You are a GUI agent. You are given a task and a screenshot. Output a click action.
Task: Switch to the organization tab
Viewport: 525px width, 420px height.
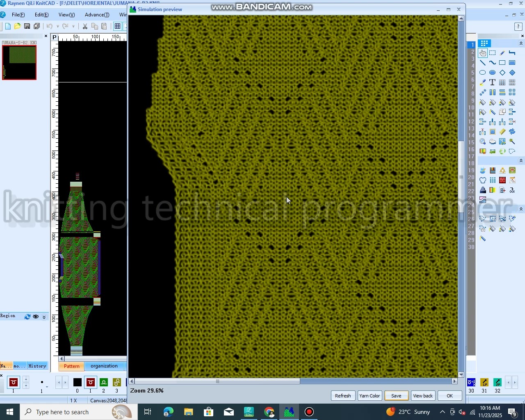[104, 366]
